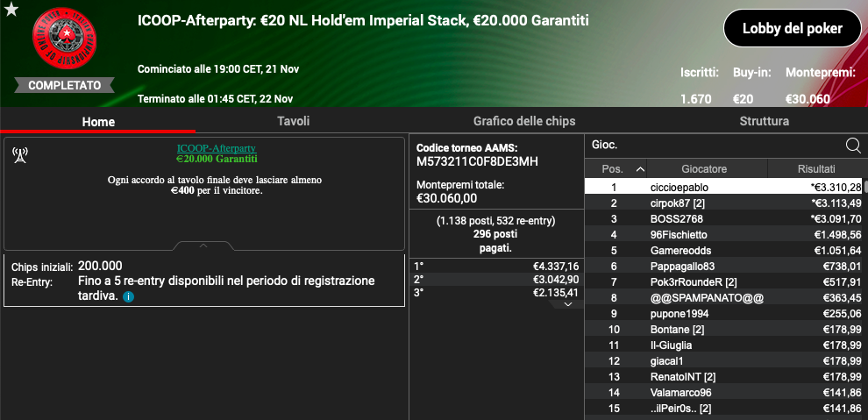Collapse the tournament info panel chevron

[x=203, y=246]
